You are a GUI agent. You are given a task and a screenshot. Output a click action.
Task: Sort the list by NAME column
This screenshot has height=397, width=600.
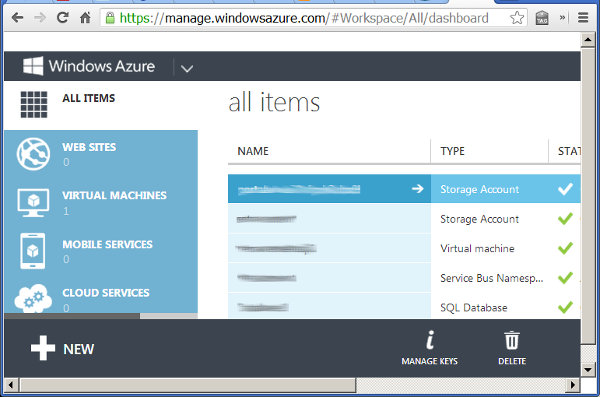click(x=253, y=151)
